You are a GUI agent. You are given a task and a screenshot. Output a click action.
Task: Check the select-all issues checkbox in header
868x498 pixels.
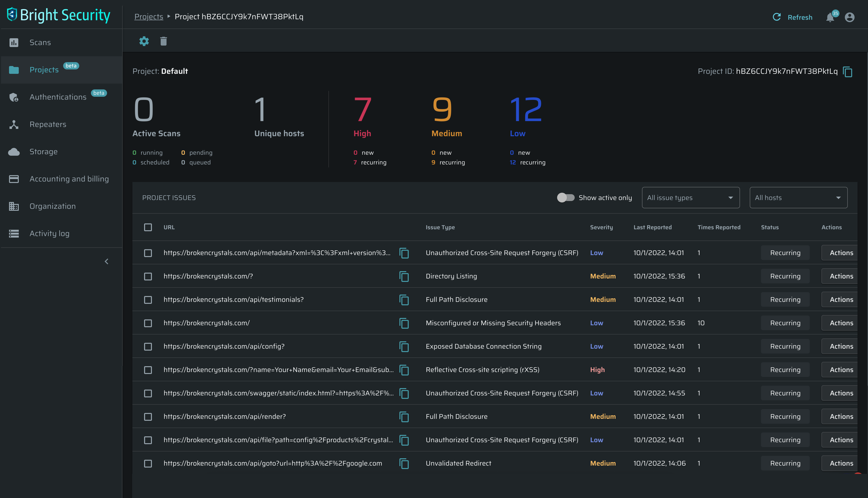pos(148,228)
